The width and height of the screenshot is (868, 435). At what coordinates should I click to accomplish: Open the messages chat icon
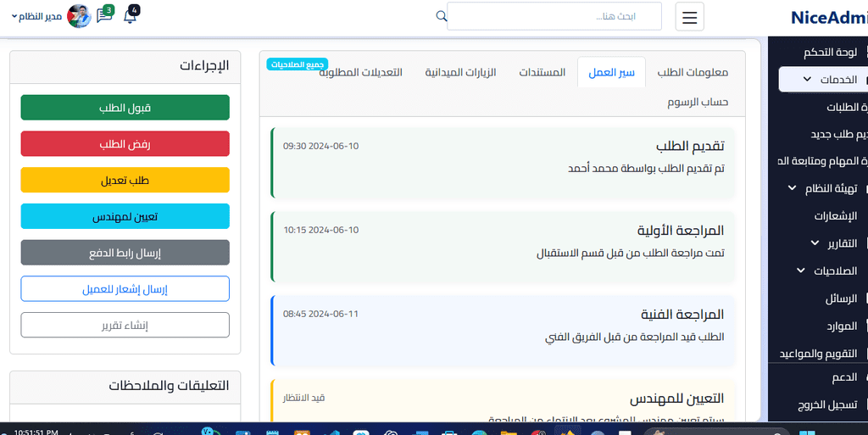104,16
